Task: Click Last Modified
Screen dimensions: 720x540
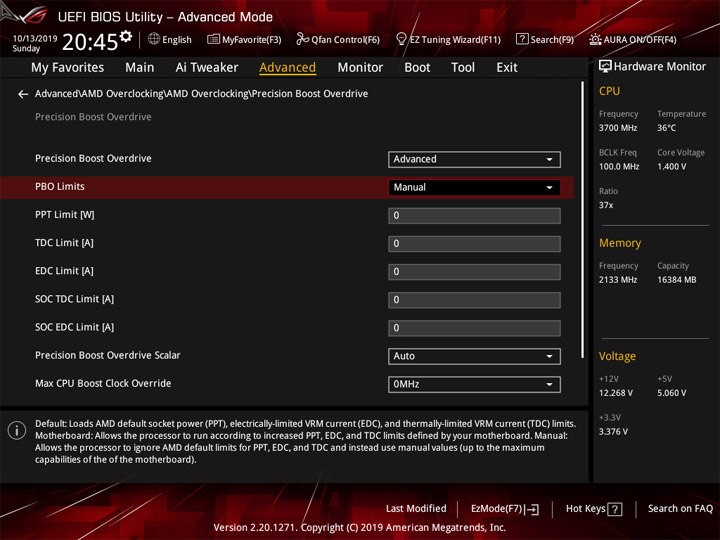Action: pos(416,508)
